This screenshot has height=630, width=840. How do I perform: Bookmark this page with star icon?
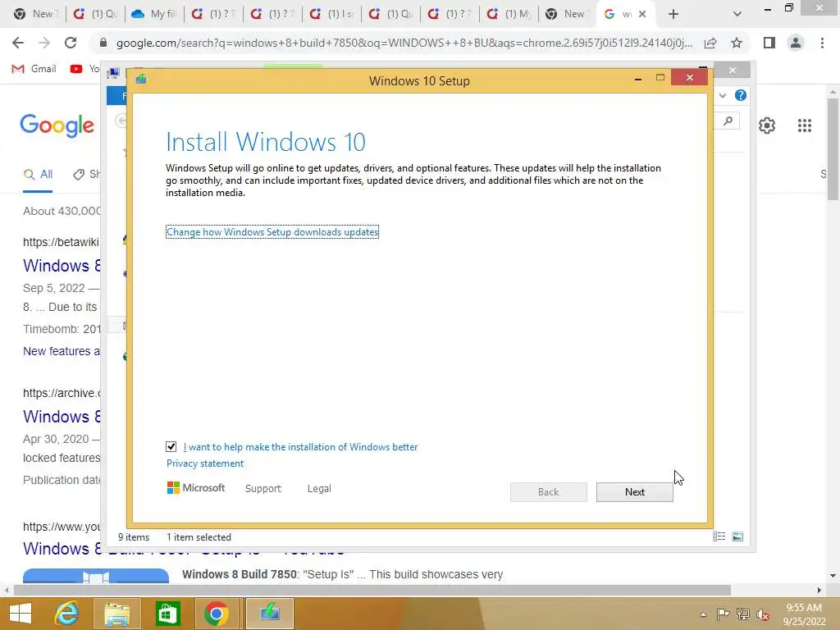pyautogui.click(x=737, y=43)
